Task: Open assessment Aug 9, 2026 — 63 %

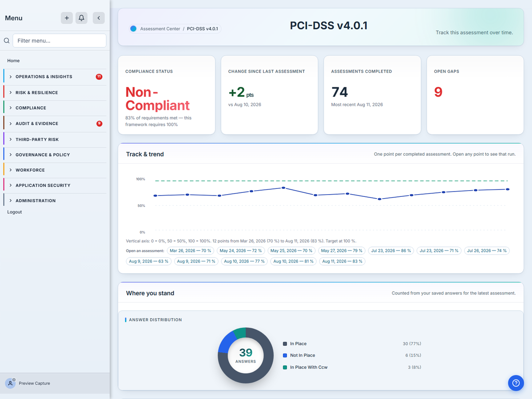Action: (x=149, y=261)
